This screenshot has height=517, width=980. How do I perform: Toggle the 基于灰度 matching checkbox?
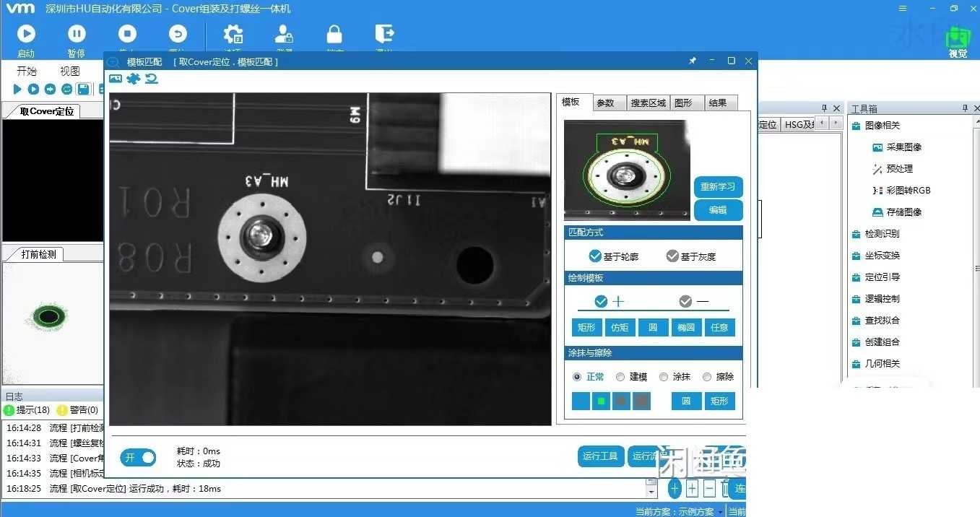tap(672, 256)
